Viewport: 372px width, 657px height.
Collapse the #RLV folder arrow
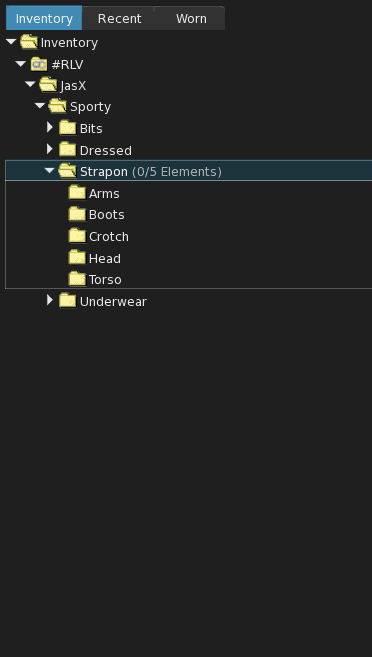tap(21, 64)
